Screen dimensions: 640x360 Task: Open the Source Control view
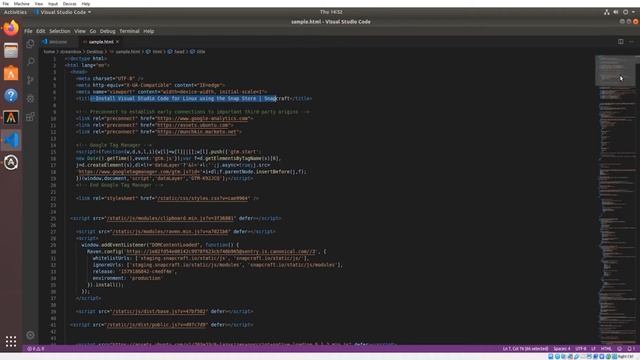[31, 80]
